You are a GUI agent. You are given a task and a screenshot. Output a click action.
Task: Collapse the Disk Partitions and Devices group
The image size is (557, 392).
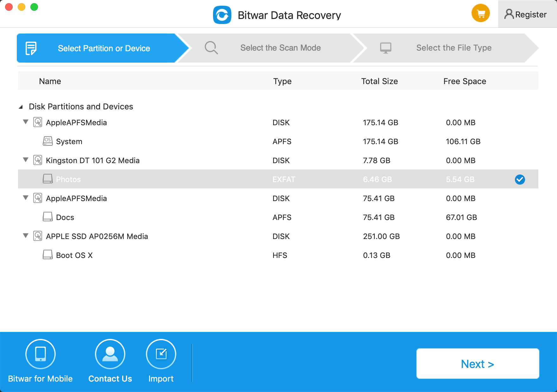coord(21,107)
